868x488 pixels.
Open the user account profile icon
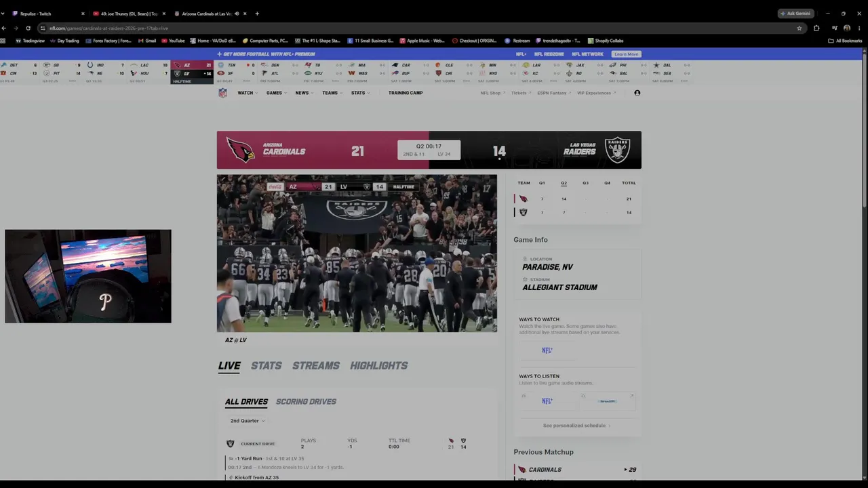click(637, 93)
